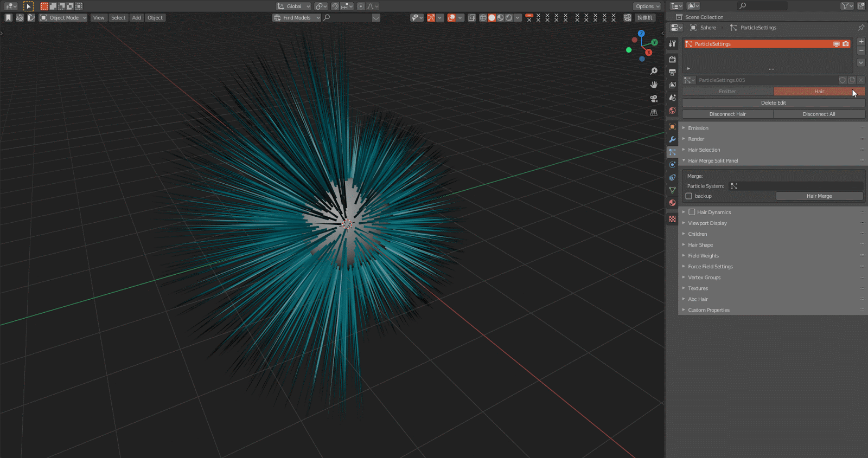
Task: Open the View Layer properties tab
Action: (672, 85)
